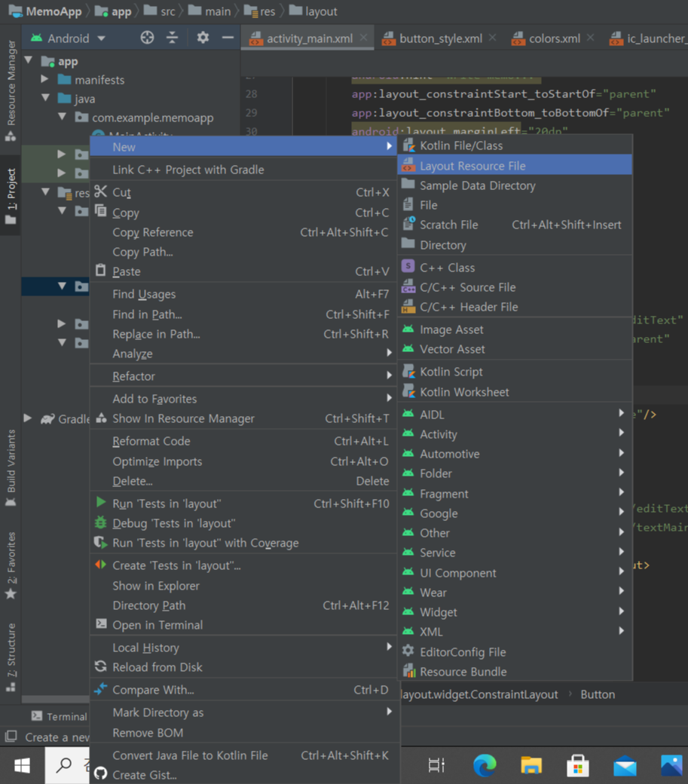Screen dimensions: 688x784
Task: Hide the Project panel with minus icon
Action: 228,38
